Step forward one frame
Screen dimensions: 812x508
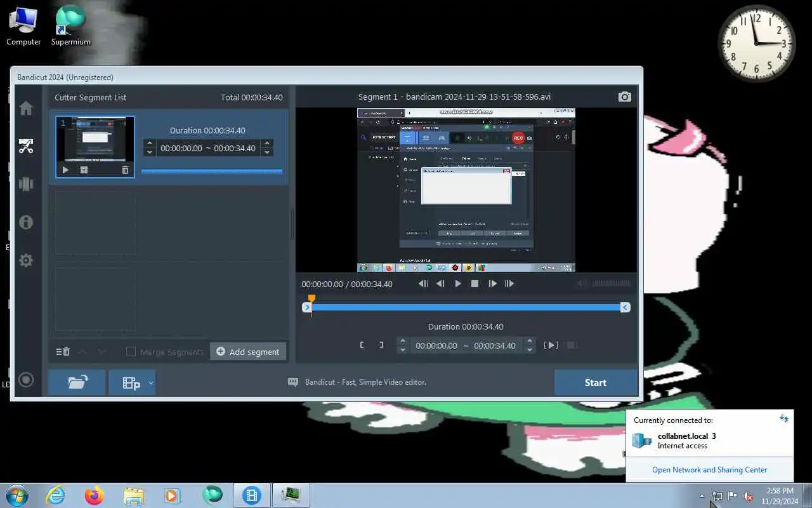point(492,284)
